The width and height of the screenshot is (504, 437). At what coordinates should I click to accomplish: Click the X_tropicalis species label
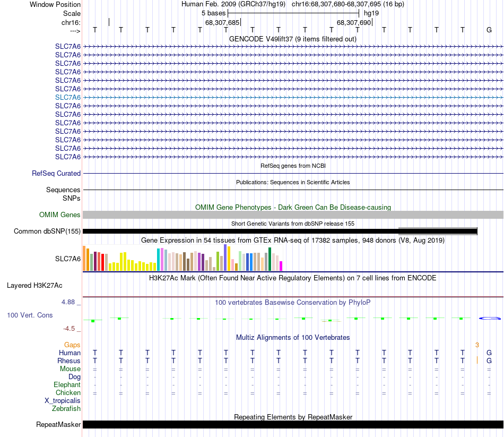click(x=63, y=401)
